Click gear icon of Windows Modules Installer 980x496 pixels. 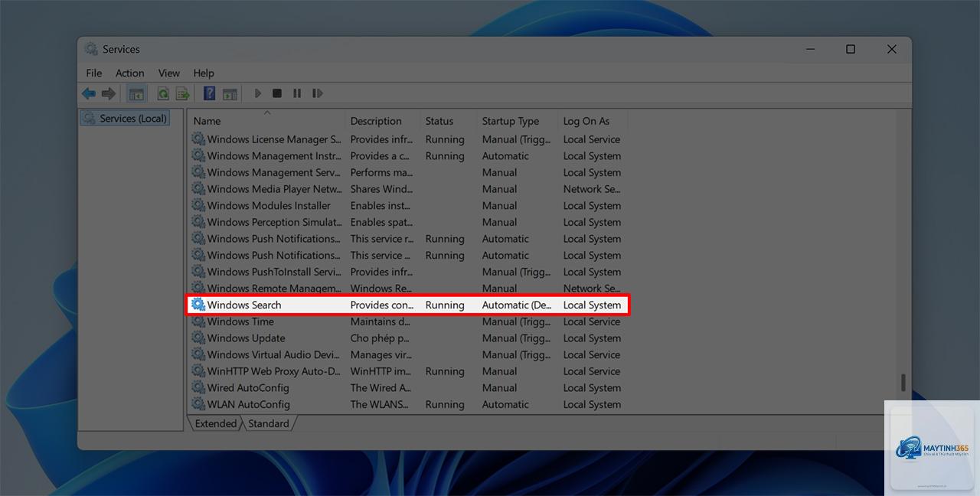tap(198, 205)
